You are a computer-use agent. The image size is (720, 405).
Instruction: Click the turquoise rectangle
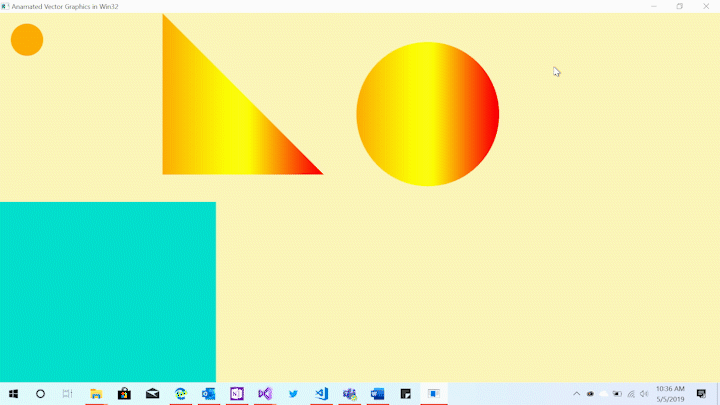[x=108, y=292]
